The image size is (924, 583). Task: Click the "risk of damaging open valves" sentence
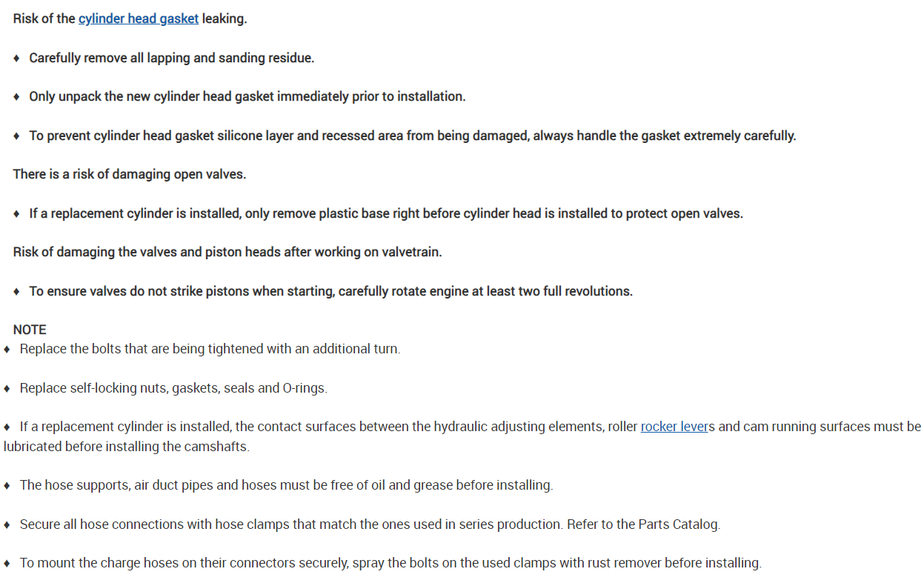[x=129, y=175]
